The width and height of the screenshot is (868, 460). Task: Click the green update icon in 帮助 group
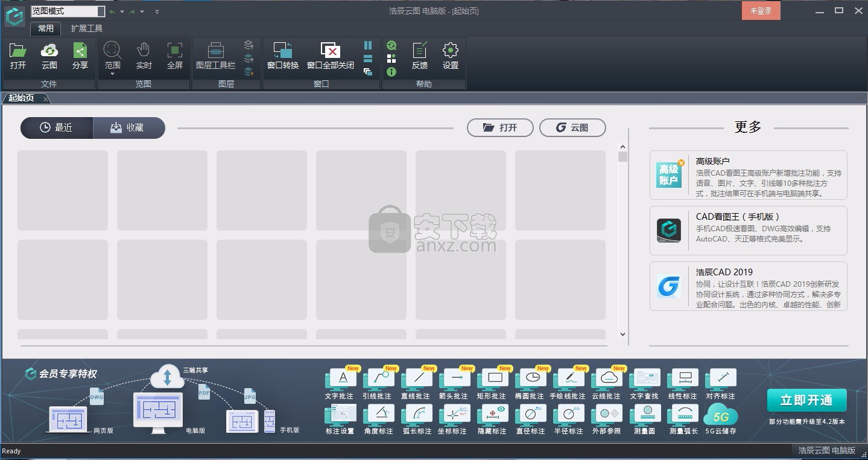(x=391, y=45)
